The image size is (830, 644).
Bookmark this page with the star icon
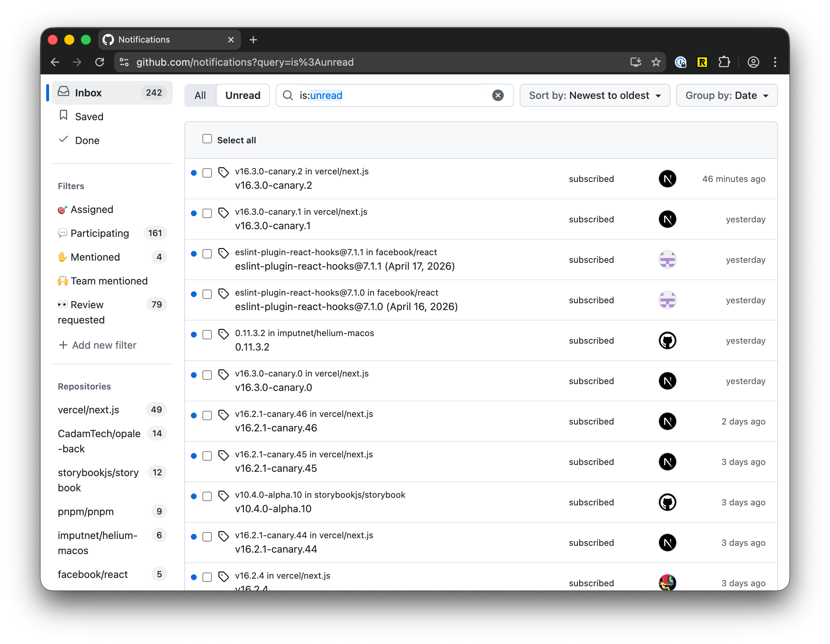(656, 62)
